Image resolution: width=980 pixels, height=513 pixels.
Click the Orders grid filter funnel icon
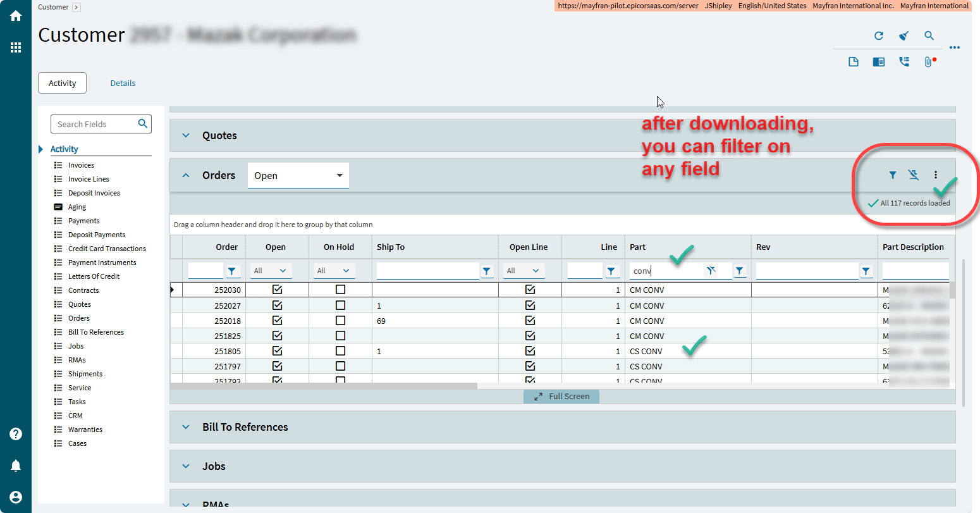(893, 175)
